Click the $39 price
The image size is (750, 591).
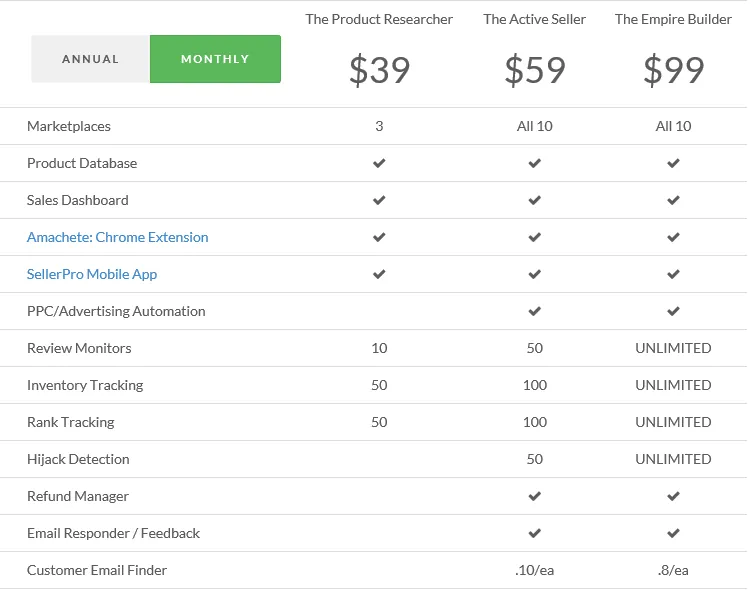(x=379, y=70)
